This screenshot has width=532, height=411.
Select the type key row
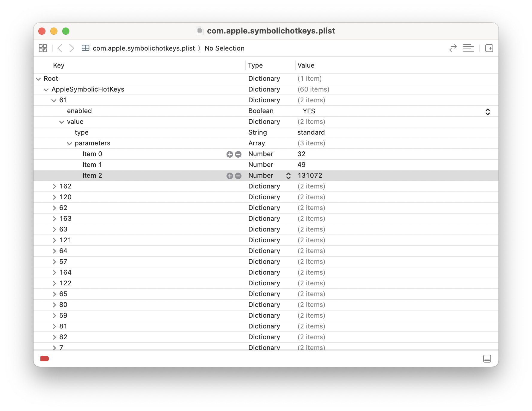[x=266, y=133]
